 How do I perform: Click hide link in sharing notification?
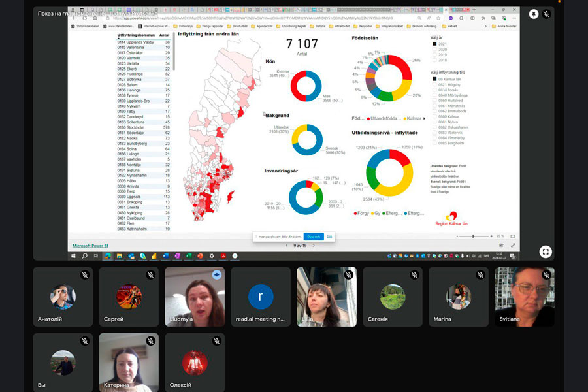[x=329, y=237]
